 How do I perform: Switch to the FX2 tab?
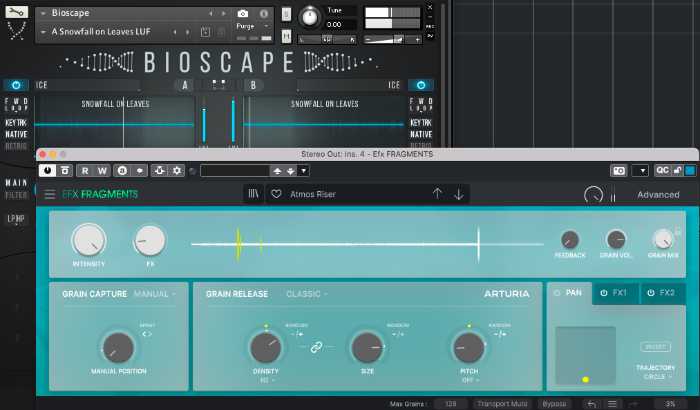tap(662, 293)
